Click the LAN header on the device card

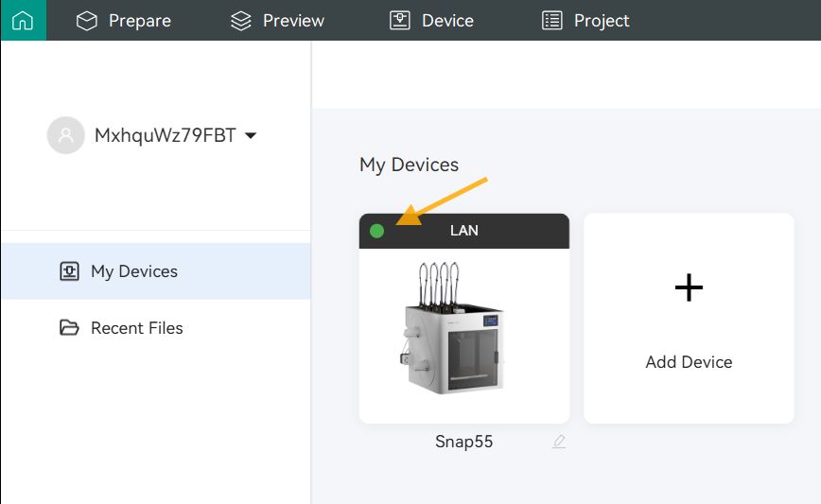tap(463, 231)
